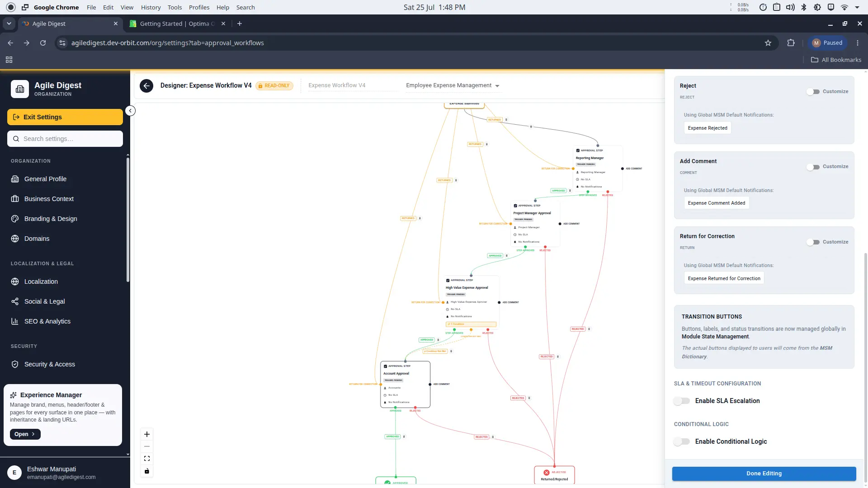Viewport: 868px width, 488px height.
Task: Zoom out the workflow canvas
Action: pyautogui.click(x=147, y=446)
